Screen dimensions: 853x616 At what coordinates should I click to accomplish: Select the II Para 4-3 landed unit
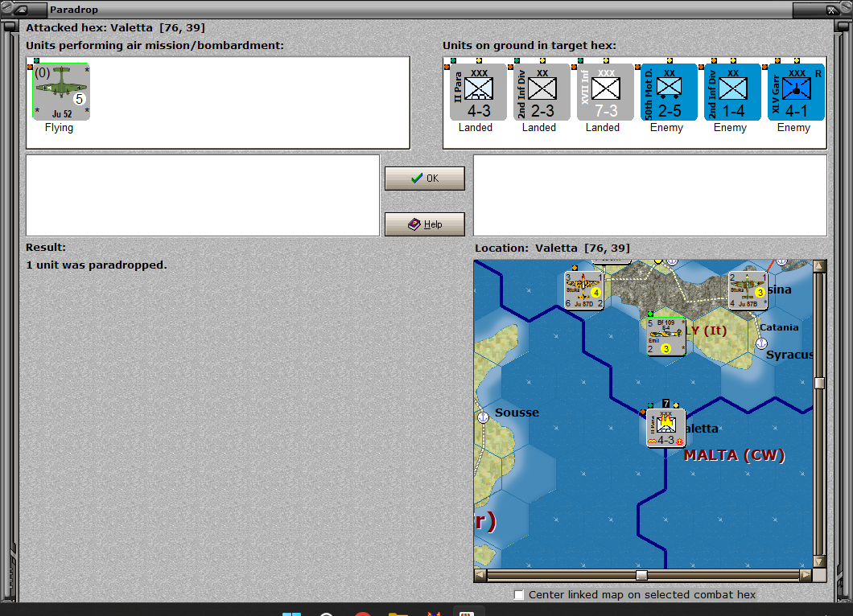pos(478,92)
